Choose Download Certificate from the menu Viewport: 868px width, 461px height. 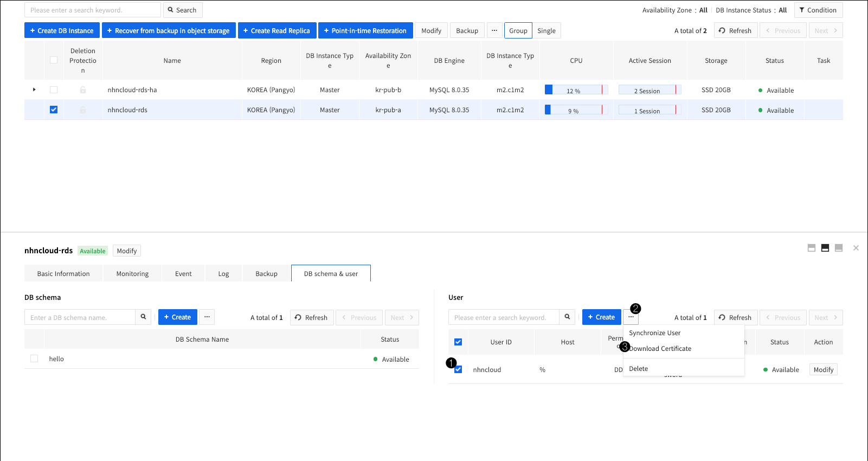tap(684, 349)
